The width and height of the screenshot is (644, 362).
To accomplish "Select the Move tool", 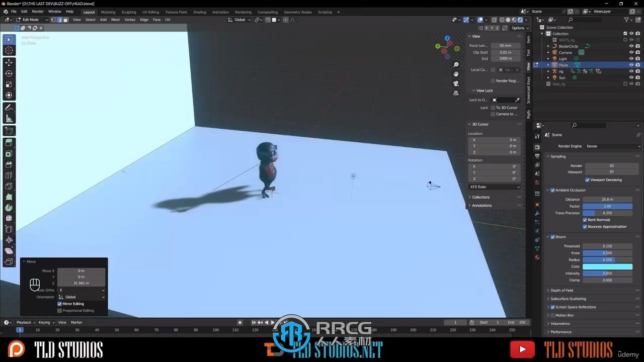I will [9, 62].
